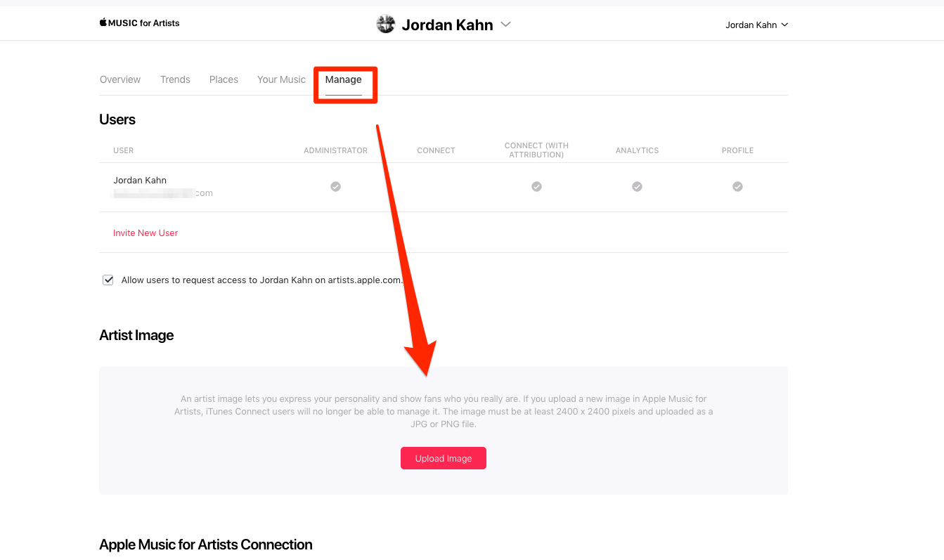This screenshot has width=944, height=560.
Task: Go to the Places tab
Action: (224, 79)
